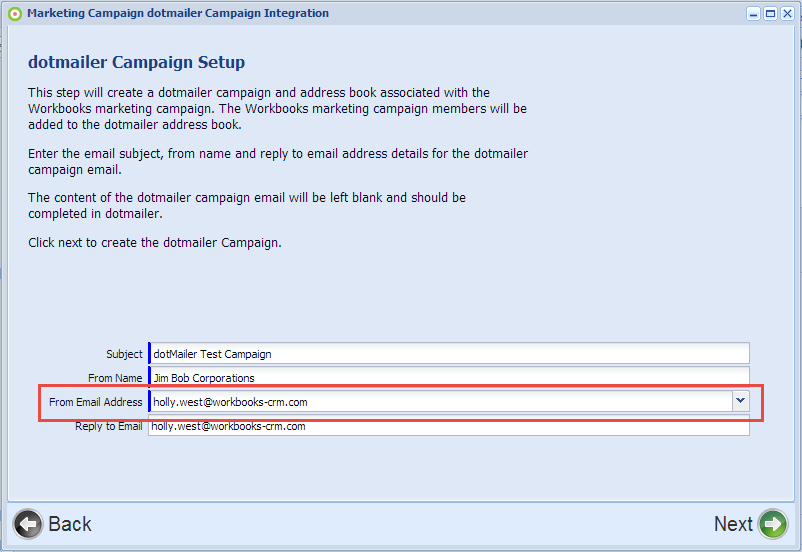Viewport: 802px width, 552px height.
Task: Close the Campaign Integration window
Action: pyautogui.click(x=787, y=14)
